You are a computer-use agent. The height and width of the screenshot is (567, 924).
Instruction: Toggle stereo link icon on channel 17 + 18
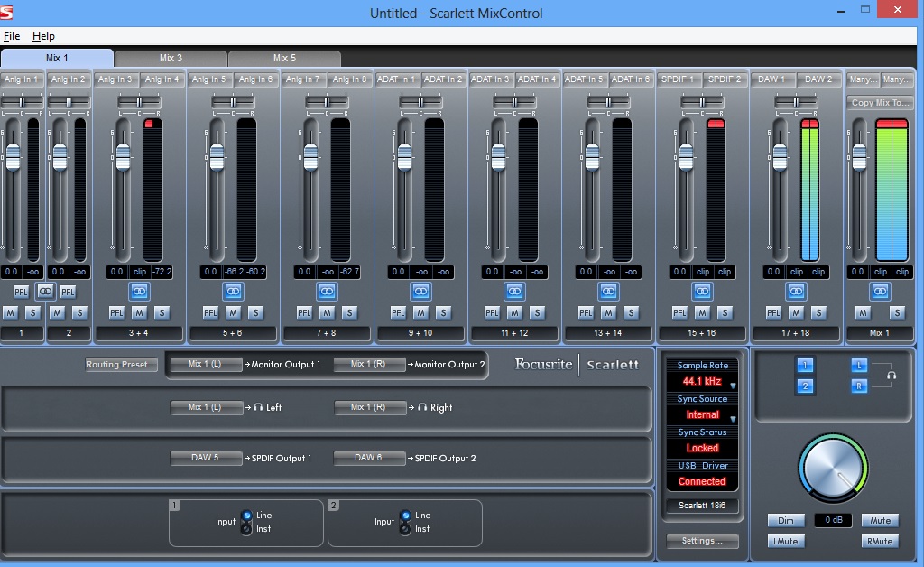click(796, 291)
